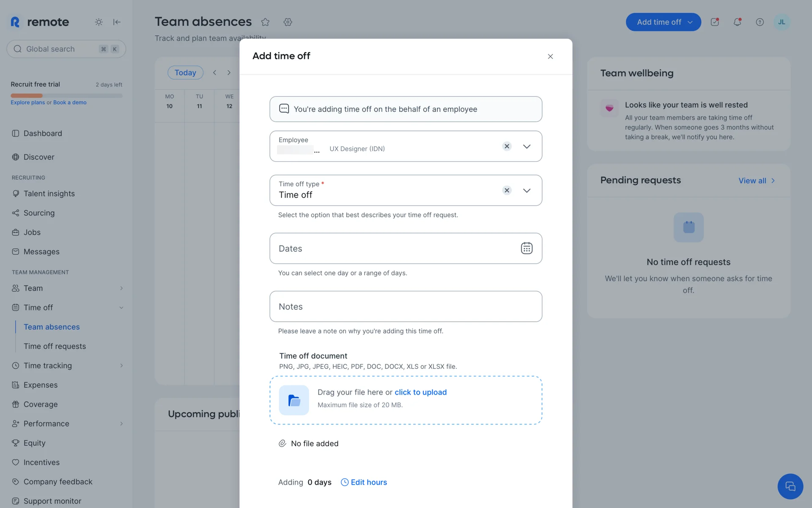
Task: Go to Dashboard in sidebar
Action: click(43, 133)
